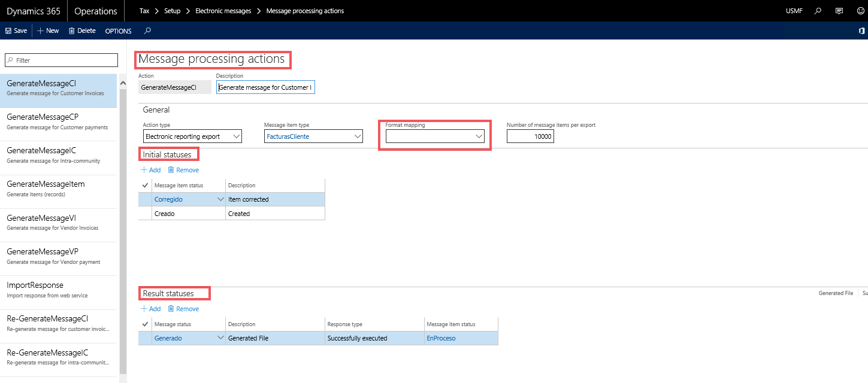868x383 pixels.
Task: Click Remove trash icon under Initial statuses
Action: (x=171, y=170)
